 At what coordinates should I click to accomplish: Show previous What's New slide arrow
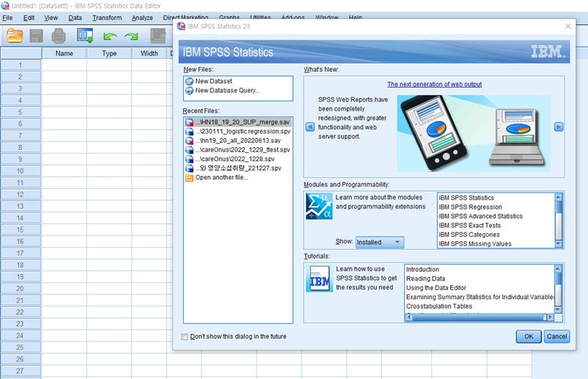point(310,127)
